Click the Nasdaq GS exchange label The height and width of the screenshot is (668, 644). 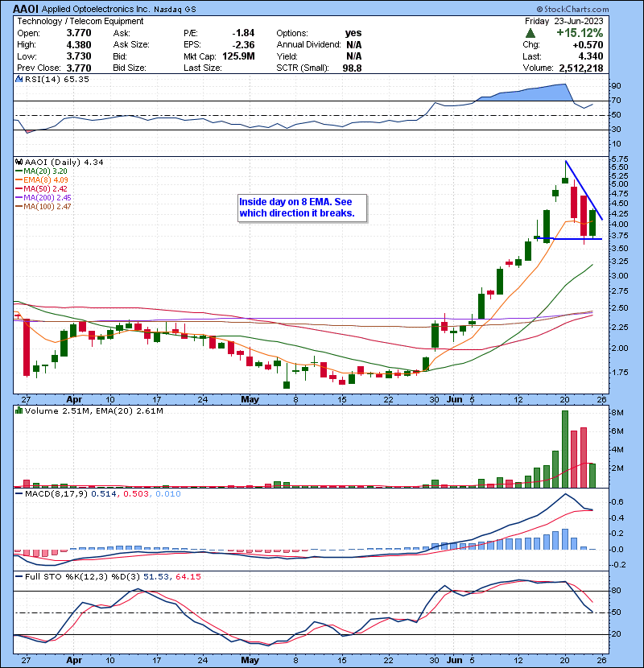[x=175, y=10]
